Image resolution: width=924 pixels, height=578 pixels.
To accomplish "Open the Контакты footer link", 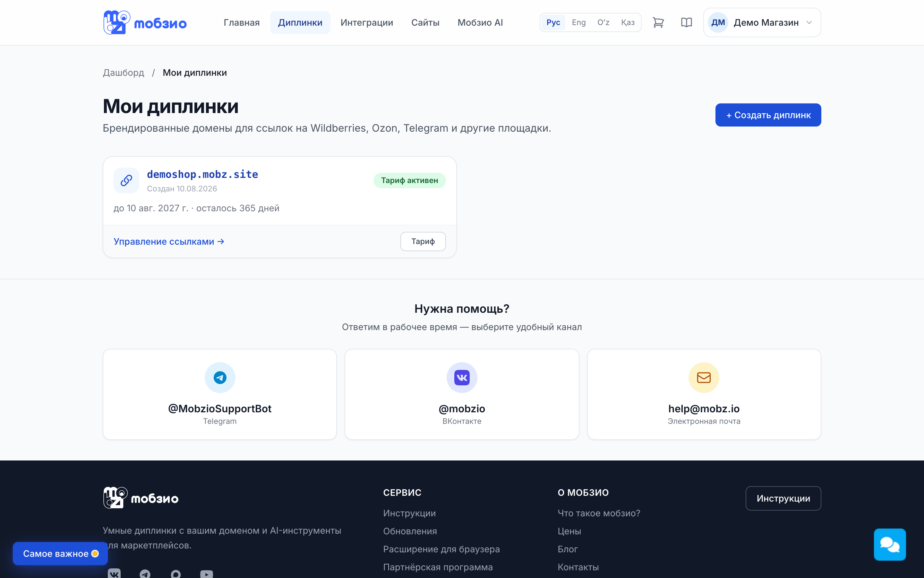I will click(578, 567).
